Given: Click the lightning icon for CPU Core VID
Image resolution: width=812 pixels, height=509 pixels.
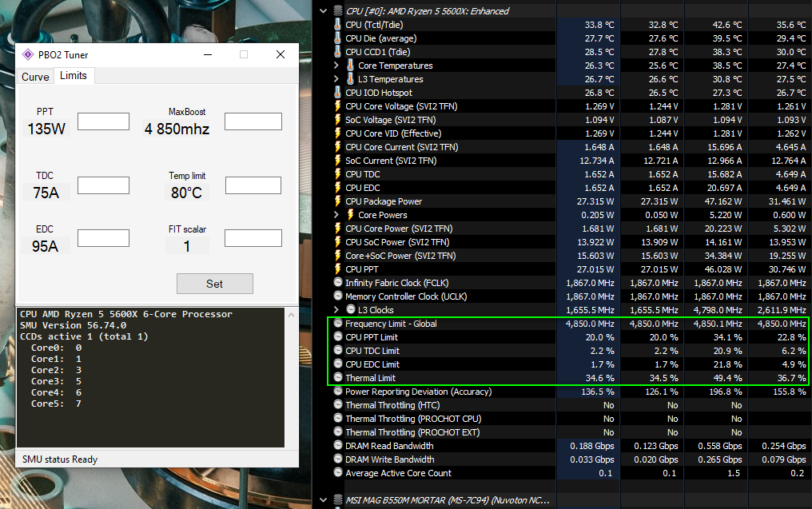Looking at the screenshot, I should coord(337,133).
